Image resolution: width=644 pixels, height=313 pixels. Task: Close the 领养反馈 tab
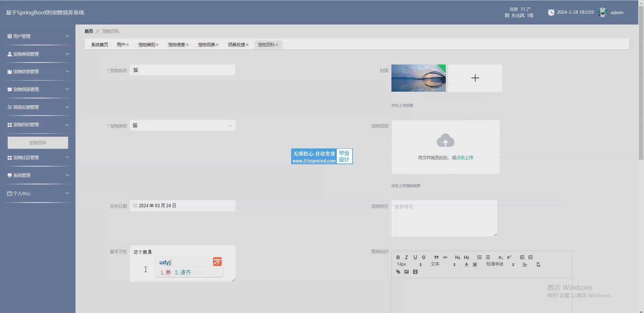click(247, 45)
